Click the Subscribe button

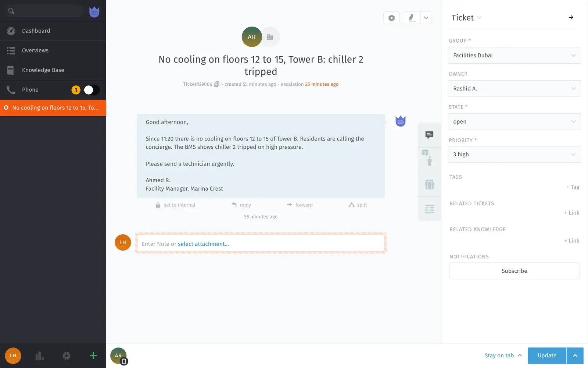[514, 271]
